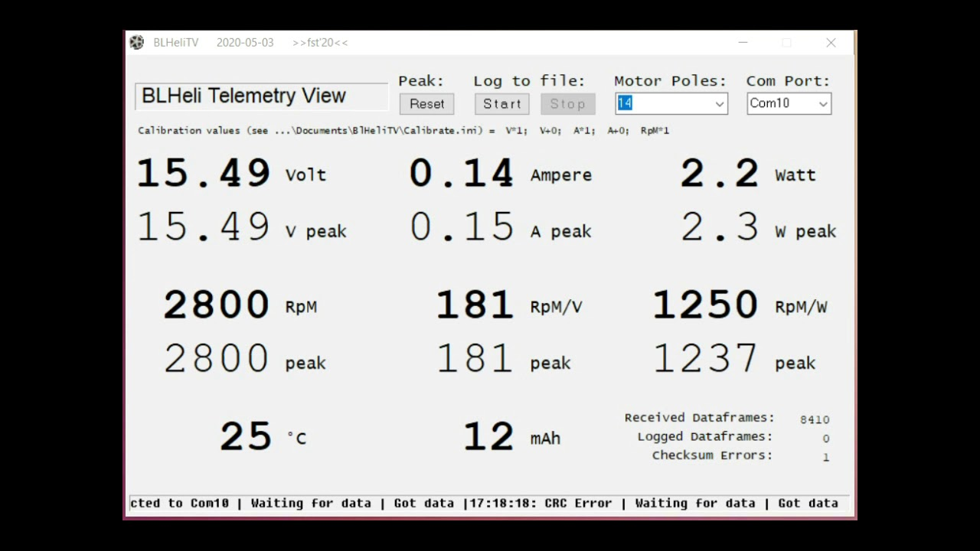Viewport: 980px width, 551px height.
Task: Click the 25 °C temperature display
Action: coord(245,435)
